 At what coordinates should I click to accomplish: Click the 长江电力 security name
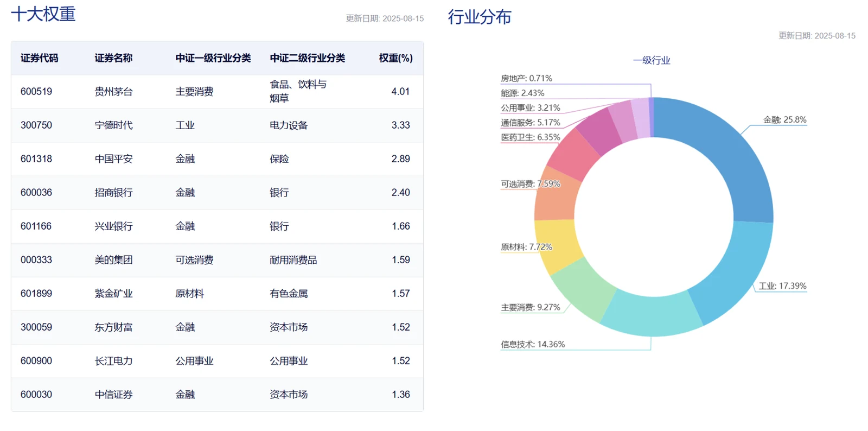(x=113, y=361)
